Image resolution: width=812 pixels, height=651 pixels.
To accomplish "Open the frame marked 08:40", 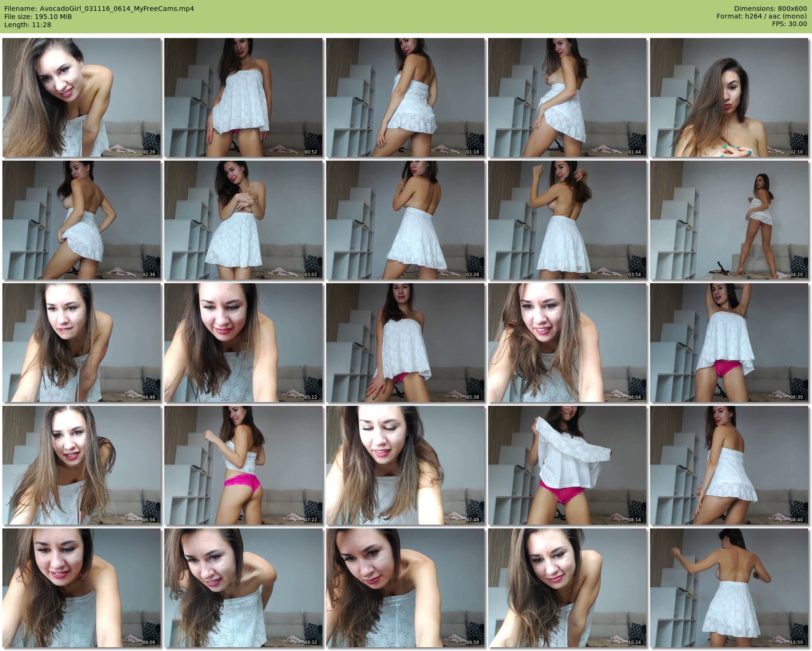I will [729, 465].
